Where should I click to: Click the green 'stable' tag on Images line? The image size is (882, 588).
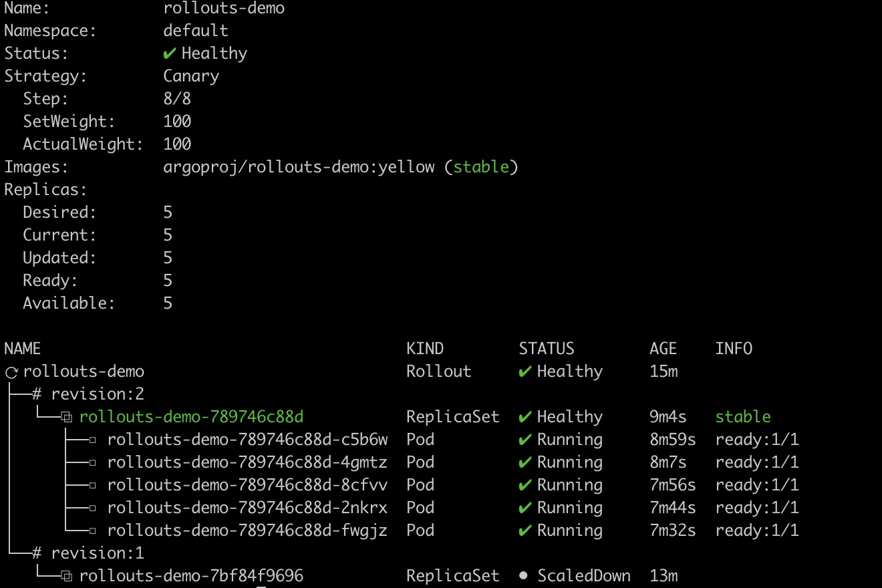click(481, 167)
